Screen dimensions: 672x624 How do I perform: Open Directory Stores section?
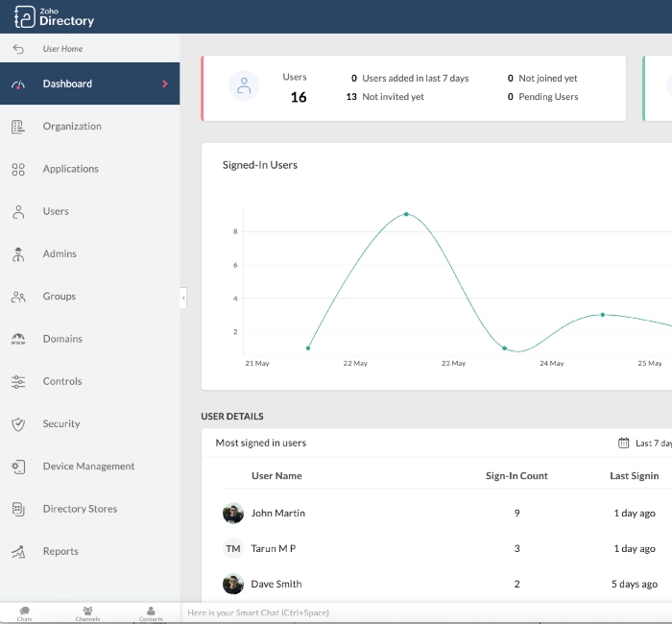click(x=80, y=509)
